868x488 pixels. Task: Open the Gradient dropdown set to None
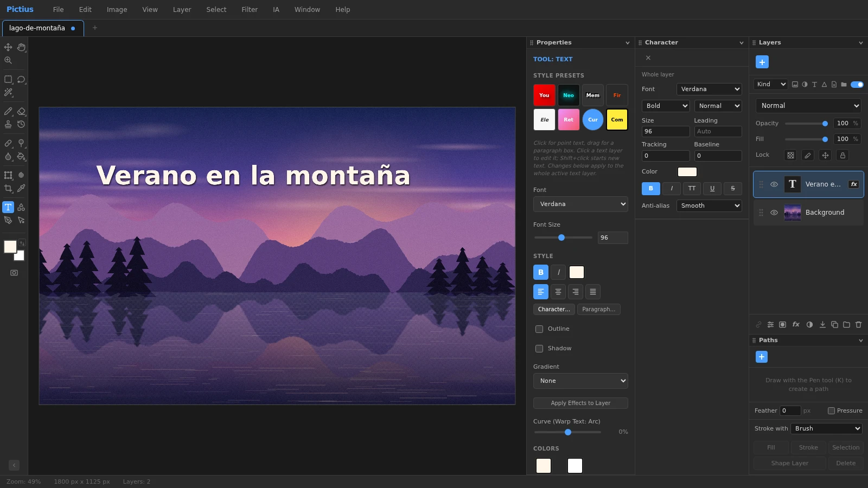coord(580,381)
